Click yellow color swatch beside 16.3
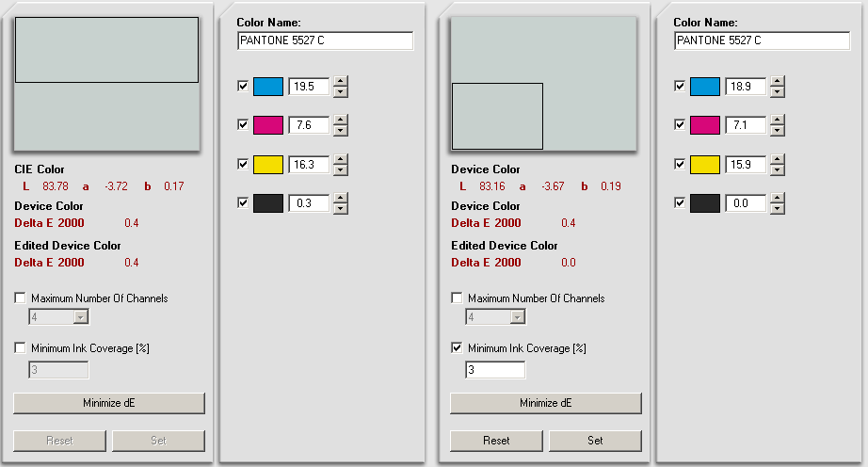Viewport: 868px width, 467px height. 268,165
